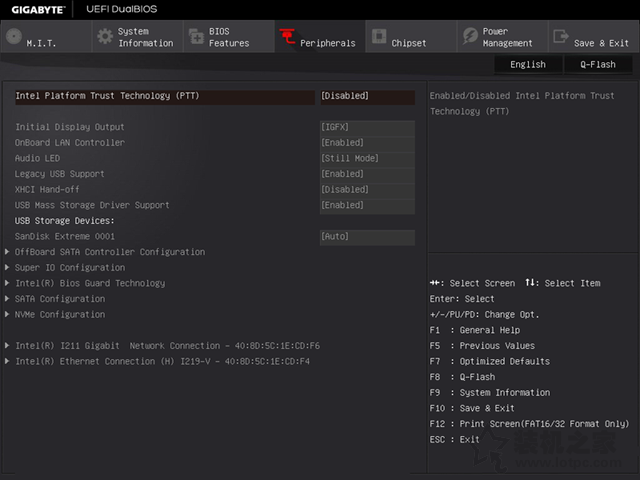Click the Save & Exit arrow icon
640x480 pixels.
coord(561,37)
